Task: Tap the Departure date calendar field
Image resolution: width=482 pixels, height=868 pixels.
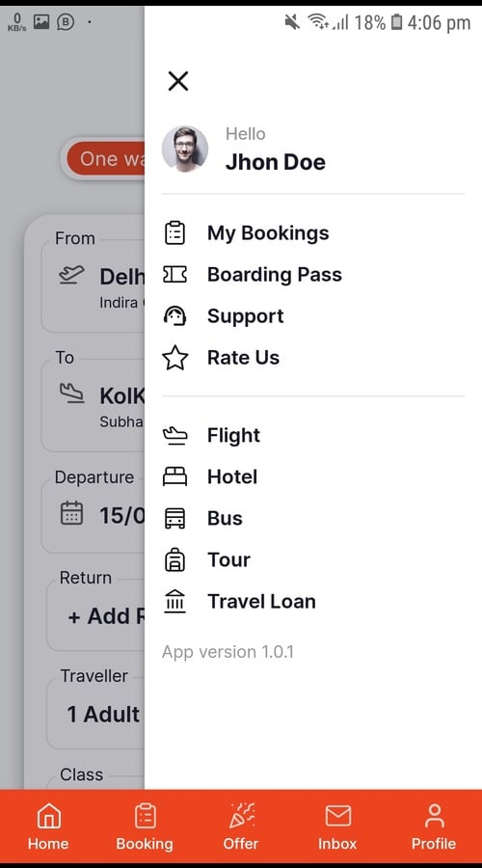Action: [x=93, y=515]
